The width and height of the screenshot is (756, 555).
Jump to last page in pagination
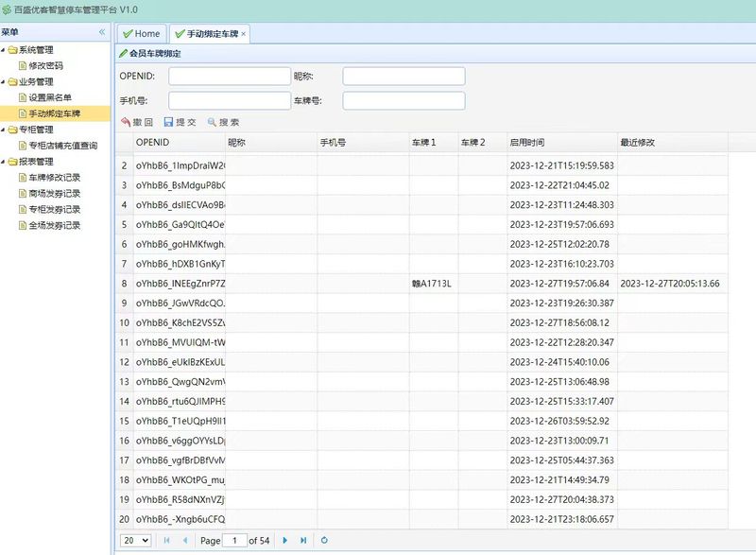pyautogui.click(x=303, y=540)
